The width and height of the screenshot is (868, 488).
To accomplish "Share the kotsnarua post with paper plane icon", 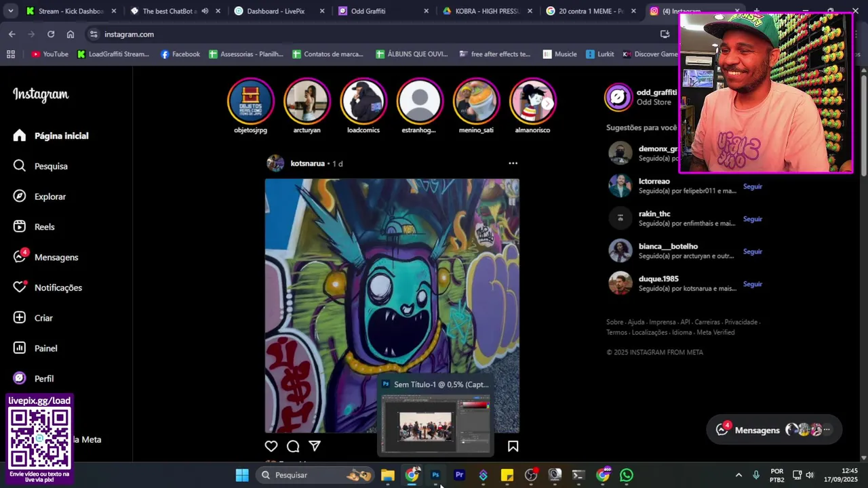I will point(315,446).
